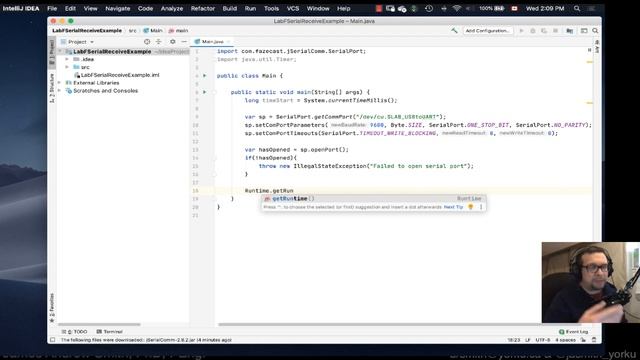Open Search Everywhere magnifier in IDE toolbar
This screenshot has height=360, width=640.
coord(595,31)
